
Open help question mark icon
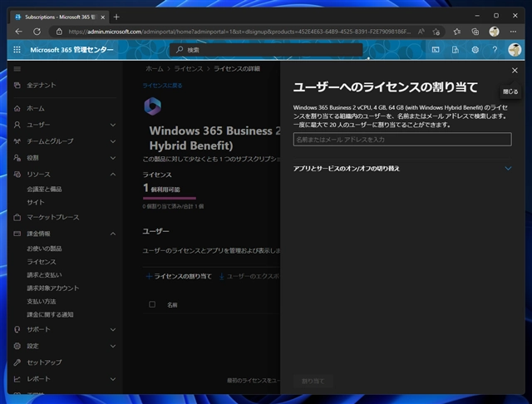point(495,50)
